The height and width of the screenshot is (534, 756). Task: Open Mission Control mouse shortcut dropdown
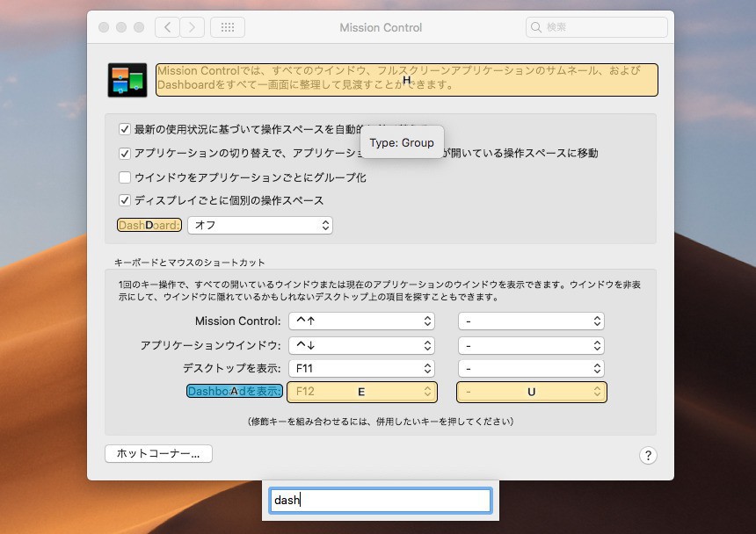531,321
